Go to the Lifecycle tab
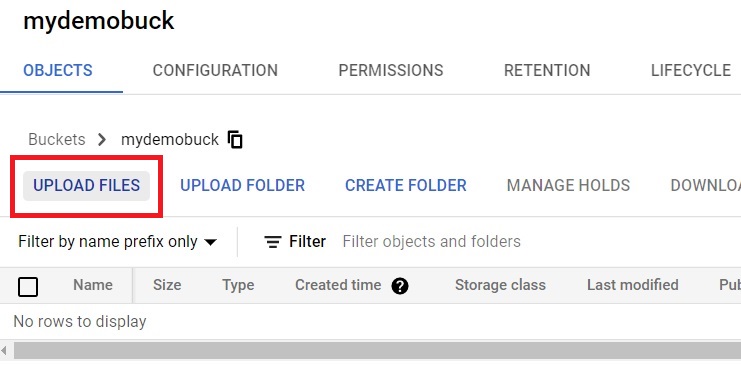This screenshot has height=373, width=741. pyautogui.click(x=691, y=70)
